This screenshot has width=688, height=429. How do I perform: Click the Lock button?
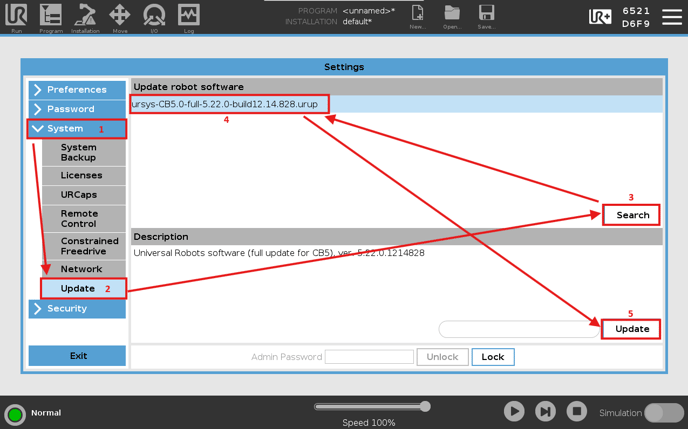[493, 357]
